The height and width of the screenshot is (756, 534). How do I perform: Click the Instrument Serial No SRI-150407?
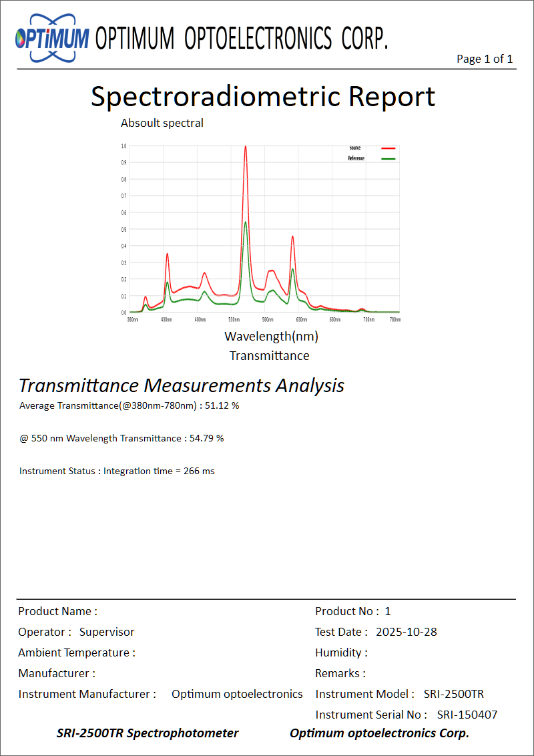coord(467,715)
